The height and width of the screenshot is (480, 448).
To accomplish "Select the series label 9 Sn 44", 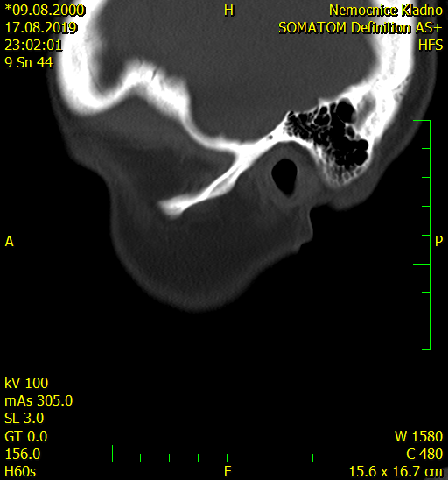I will [x=29, y=62].
